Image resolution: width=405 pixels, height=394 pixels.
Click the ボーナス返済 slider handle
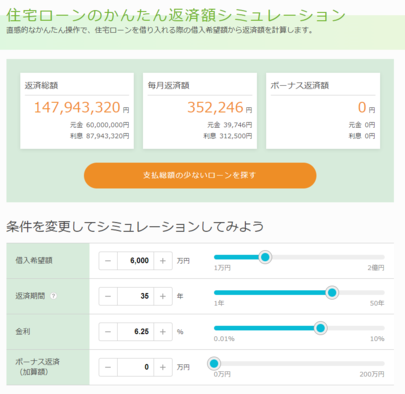(x=214, y=363)
